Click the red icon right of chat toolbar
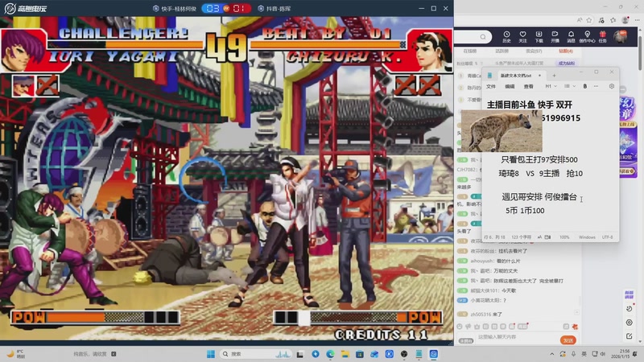The height and width of the screenshot is (362, 644). (575, 327)
